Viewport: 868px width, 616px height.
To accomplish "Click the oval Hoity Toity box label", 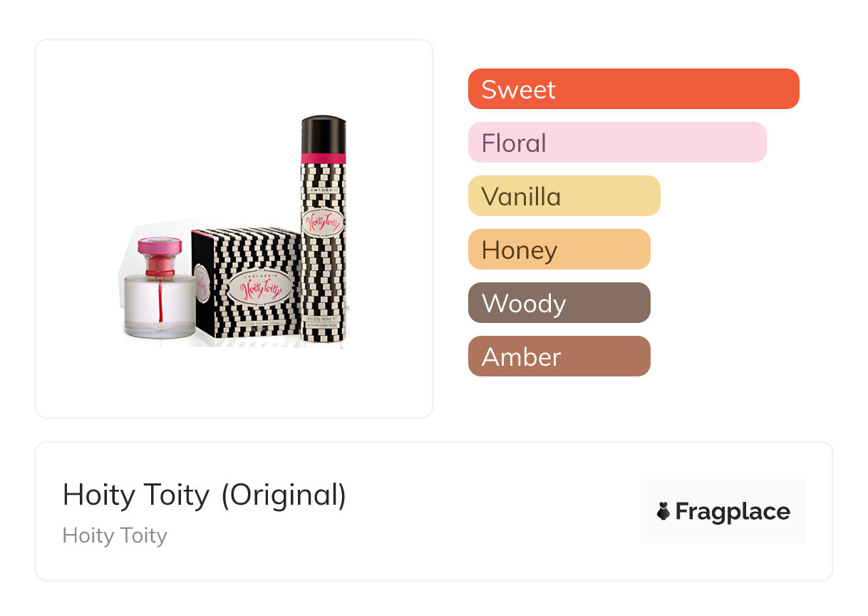I will coord(259,290).
